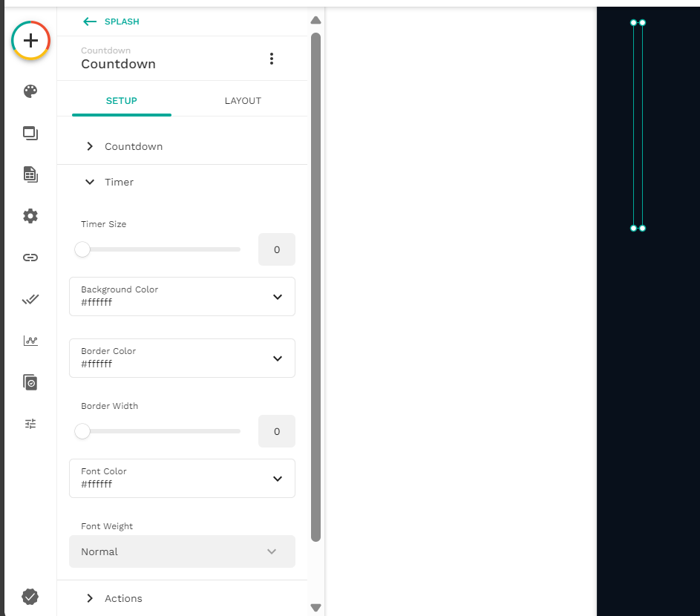Open the copy-with-checkmark icon in sidebar

[30, 382]
